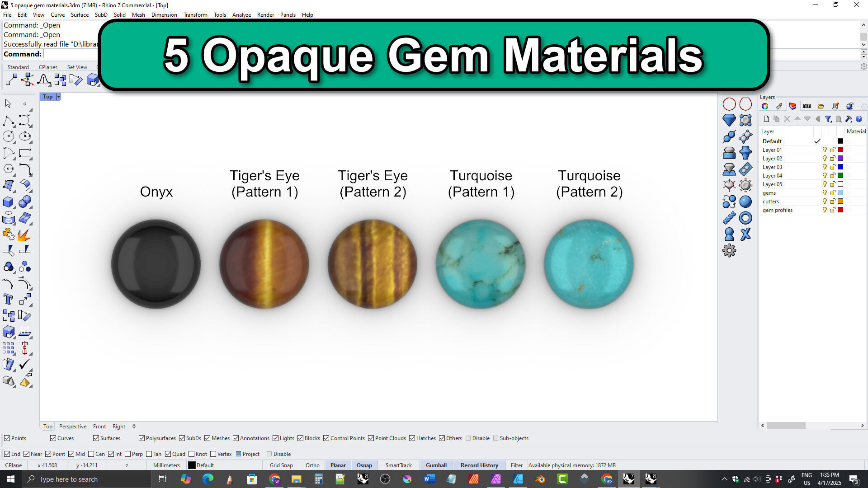This screenshot has width=868, height=488.
Task: Open the Top viewport title dropdown arrow
Action: coord(58,97)
